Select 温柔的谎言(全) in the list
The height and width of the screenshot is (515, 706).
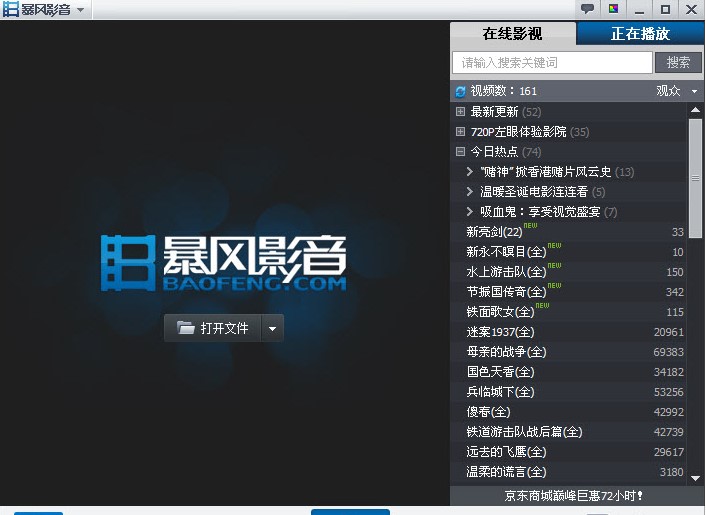[569, 472]
